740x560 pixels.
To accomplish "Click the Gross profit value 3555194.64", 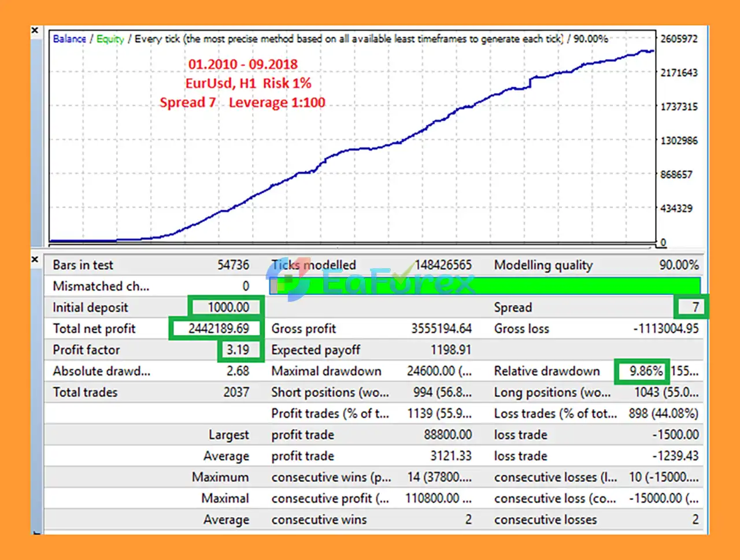I will click(441, 329).
